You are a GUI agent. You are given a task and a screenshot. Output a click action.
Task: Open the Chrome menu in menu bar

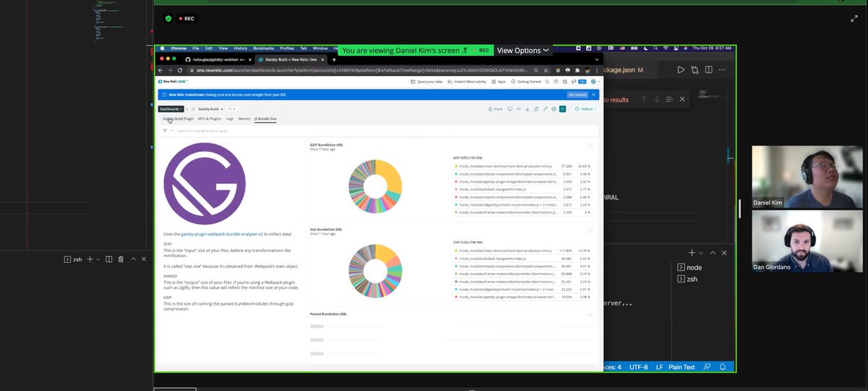(x=179, y=48)
